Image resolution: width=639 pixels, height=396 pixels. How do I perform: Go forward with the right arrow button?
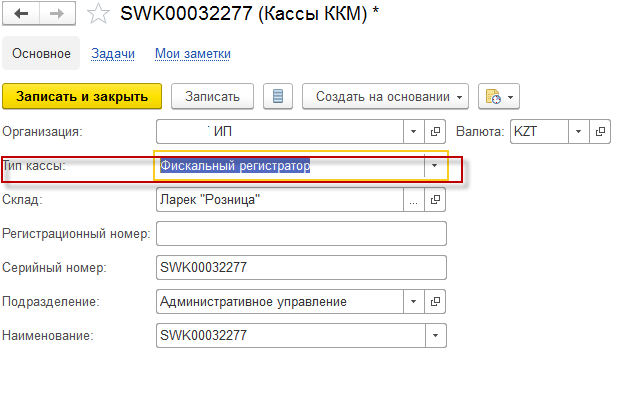57,13
